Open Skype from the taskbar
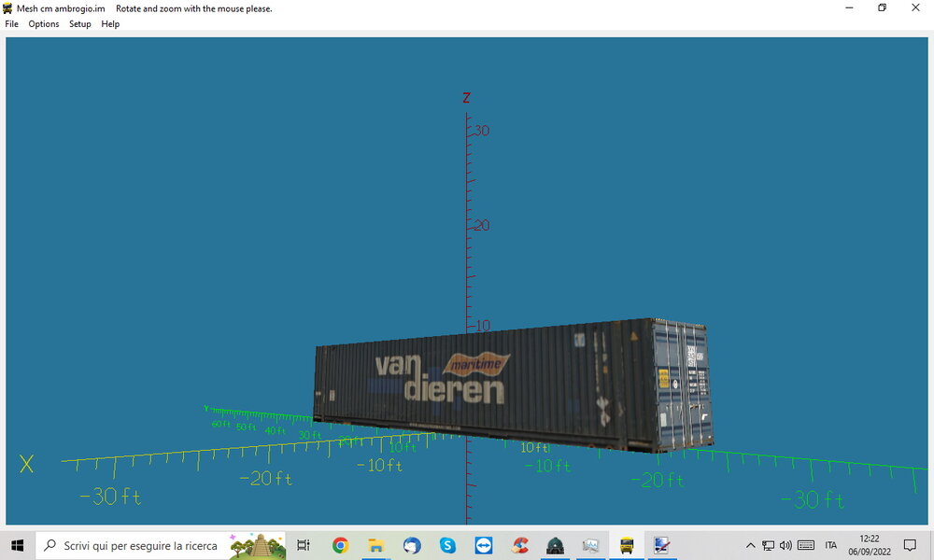The height and width of the screenshot is (560, 934). tap(447, 545)
